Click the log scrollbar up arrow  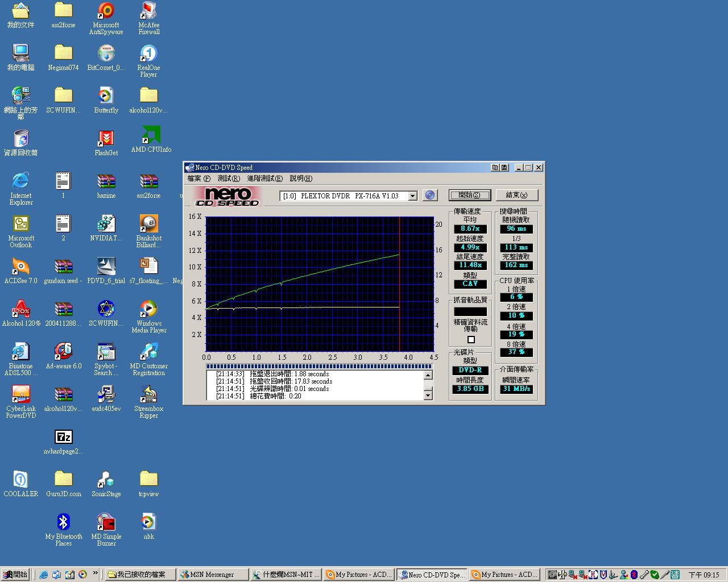(428, 375)
